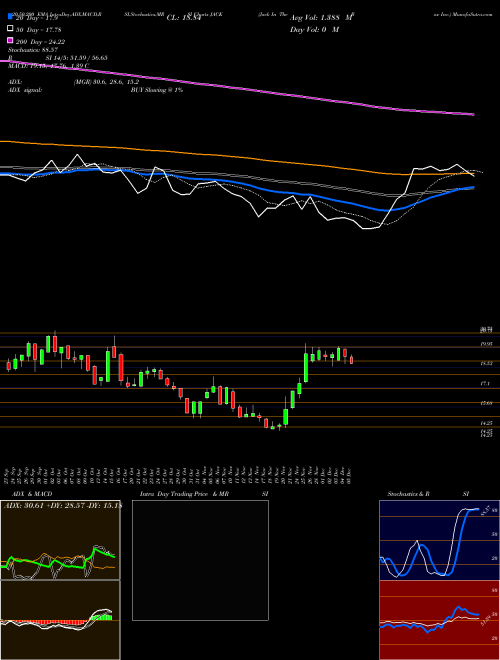Viewport: 500px width, 660px height.
Task: Click the 15.68 price axis label
Action: pos(487,403)
